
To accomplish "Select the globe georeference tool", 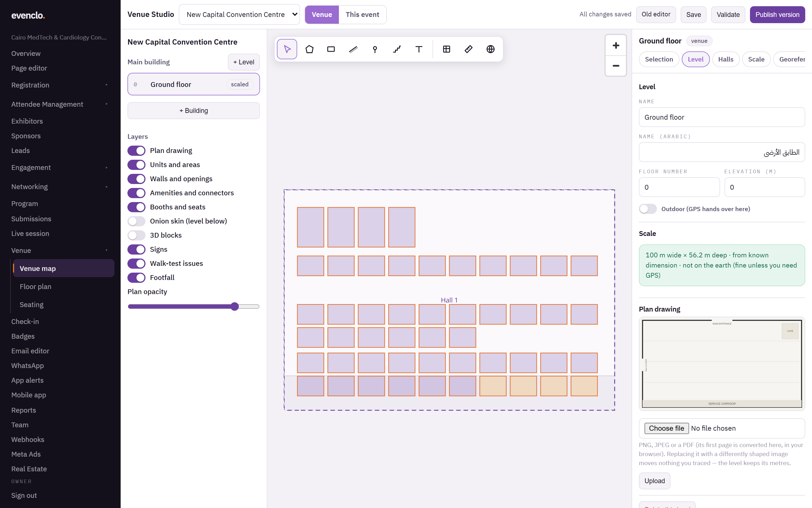I will click(x=491, y=49).
